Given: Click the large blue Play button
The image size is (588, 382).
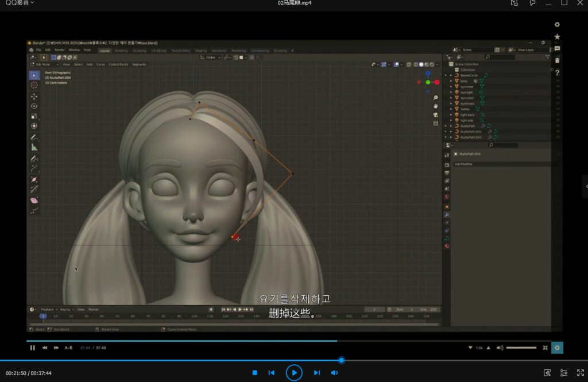Looking at the screenshot, I should pos(294,373).
